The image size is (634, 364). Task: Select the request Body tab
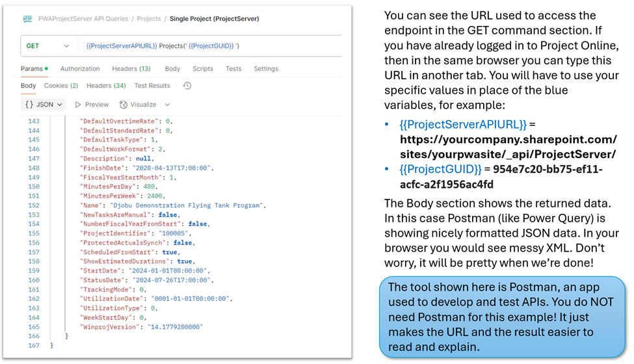[172, 69]
